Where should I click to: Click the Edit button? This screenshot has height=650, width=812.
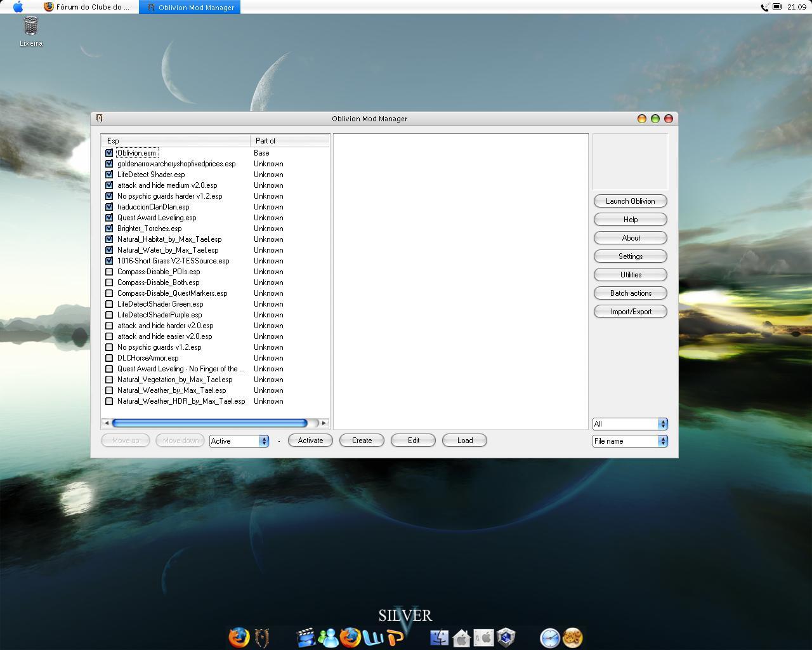click(x=413, y=441)
